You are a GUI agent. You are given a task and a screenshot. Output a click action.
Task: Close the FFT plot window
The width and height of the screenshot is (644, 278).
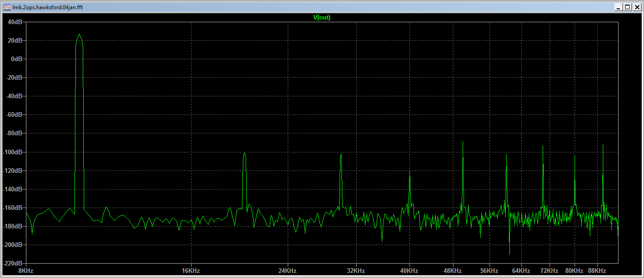[x=636, y=7]
